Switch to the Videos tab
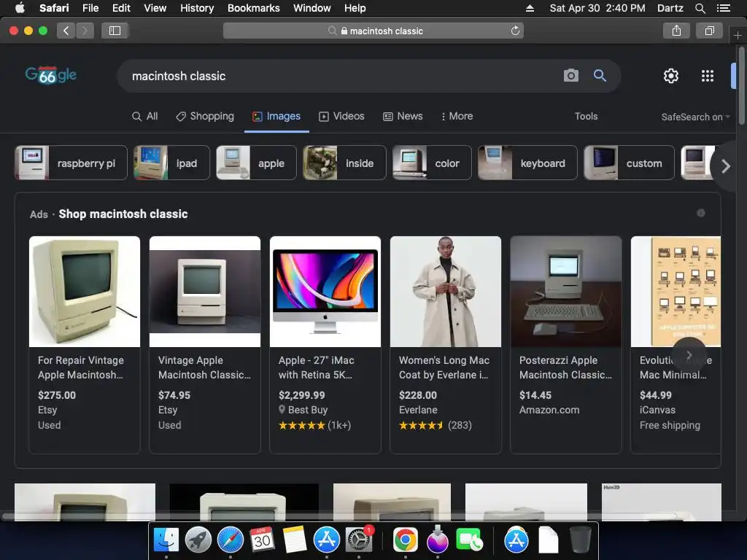Image resolution: width=747 pixels, height=560 pixels. 341,116
